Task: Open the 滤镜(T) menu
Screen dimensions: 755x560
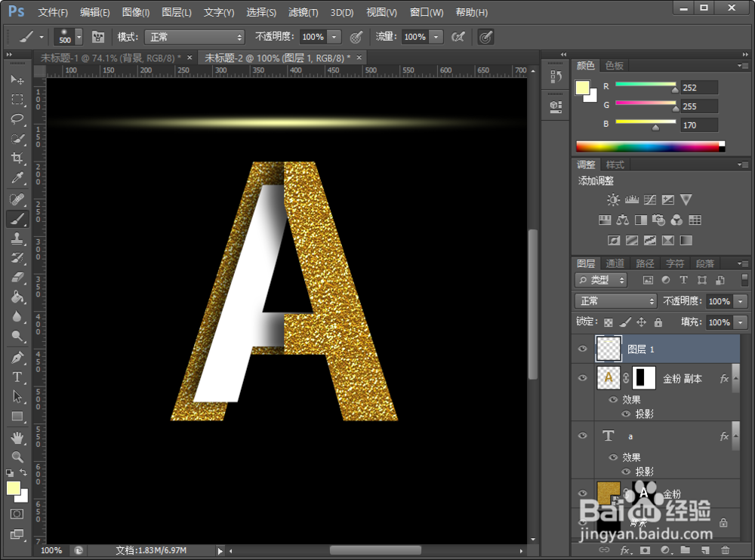Action: coord(304,12)
